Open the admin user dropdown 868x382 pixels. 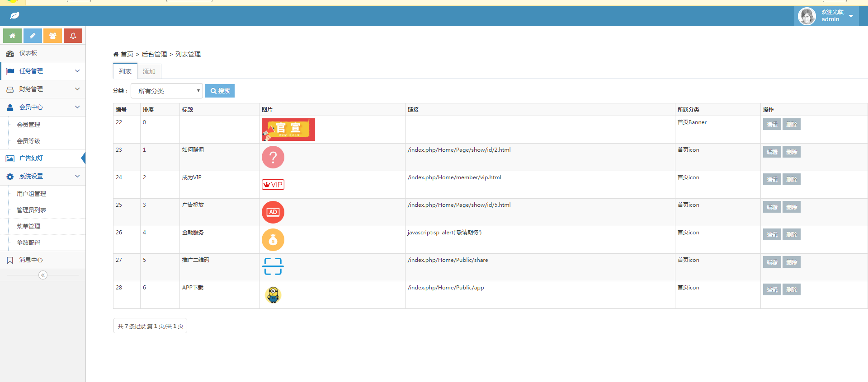826,16
